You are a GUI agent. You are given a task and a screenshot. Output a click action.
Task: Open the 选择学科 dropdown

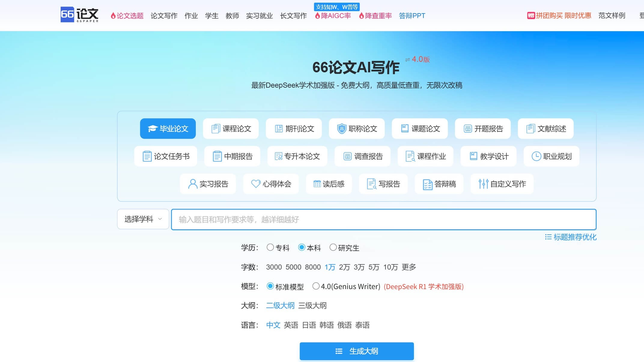(143, 219)
